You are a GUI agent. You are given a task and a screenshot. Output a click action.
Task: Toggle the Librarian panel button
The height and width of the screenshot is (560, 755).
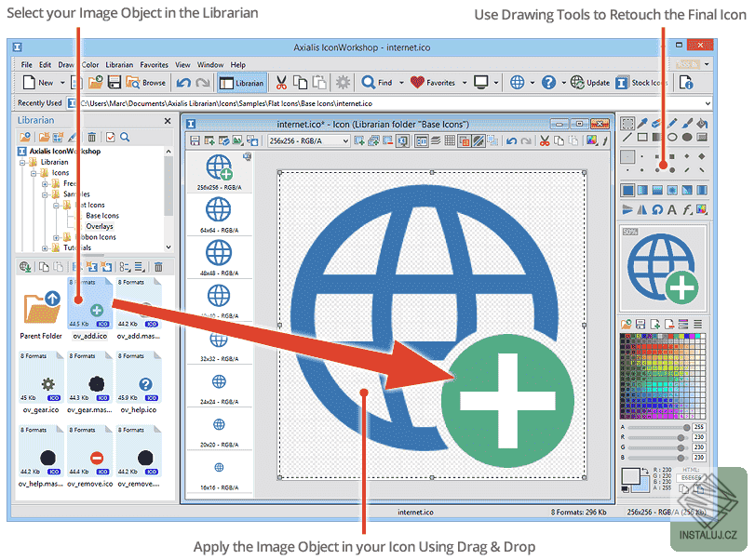click(242, 83)
